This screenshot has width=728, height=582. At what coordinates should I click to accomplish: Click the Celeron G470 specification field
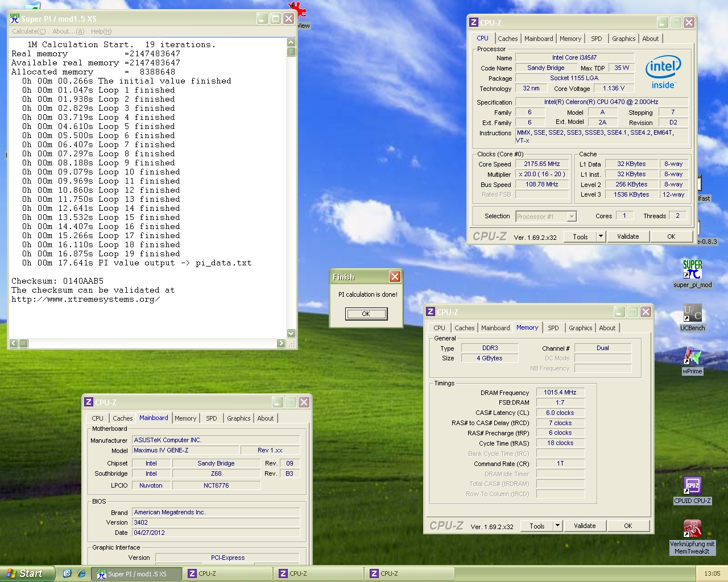pyautogui.click(x=601, y=102)
